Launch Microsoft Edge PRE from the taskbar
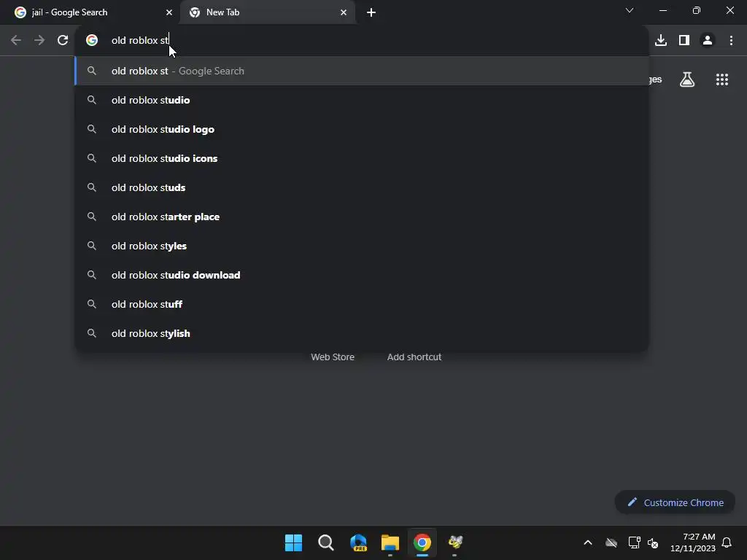The height and width of the screenshot is (560, 747). point(358,542)
